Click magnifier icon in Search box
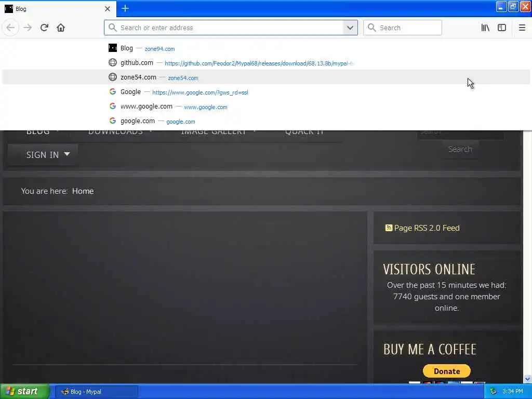The image size is (532, 399). pos(372,28)
